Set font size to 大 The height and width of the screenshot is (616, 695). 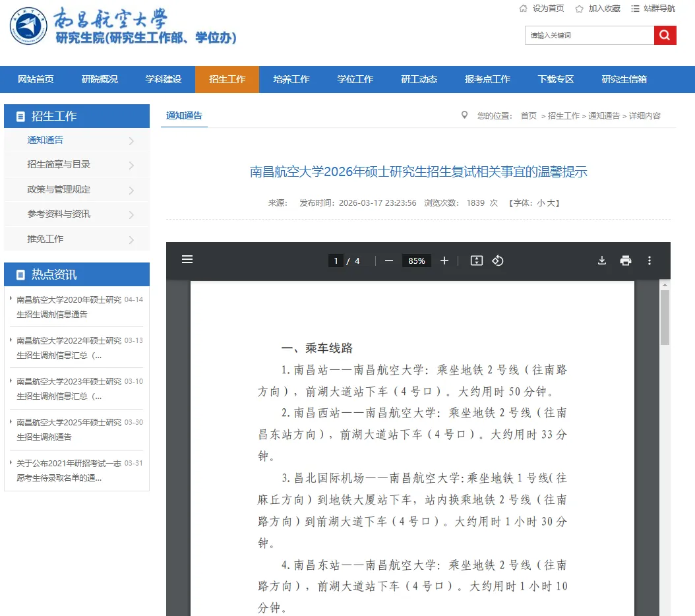(x=551, y=203)
